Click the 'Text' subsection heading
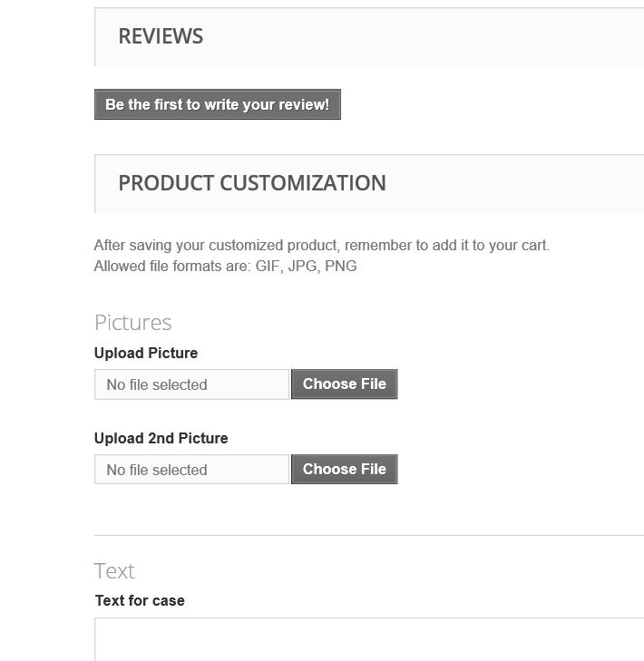 tap(114, 571)
